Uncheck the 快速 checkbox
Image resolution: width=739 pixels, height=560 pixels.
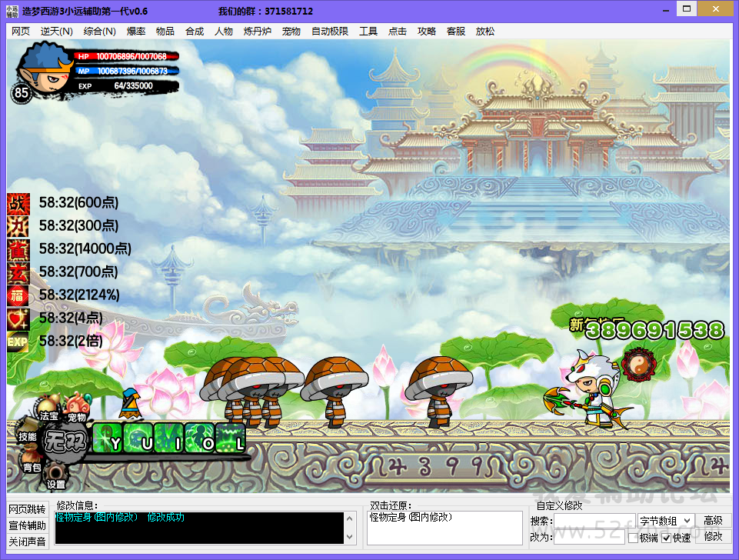(667, 538)
